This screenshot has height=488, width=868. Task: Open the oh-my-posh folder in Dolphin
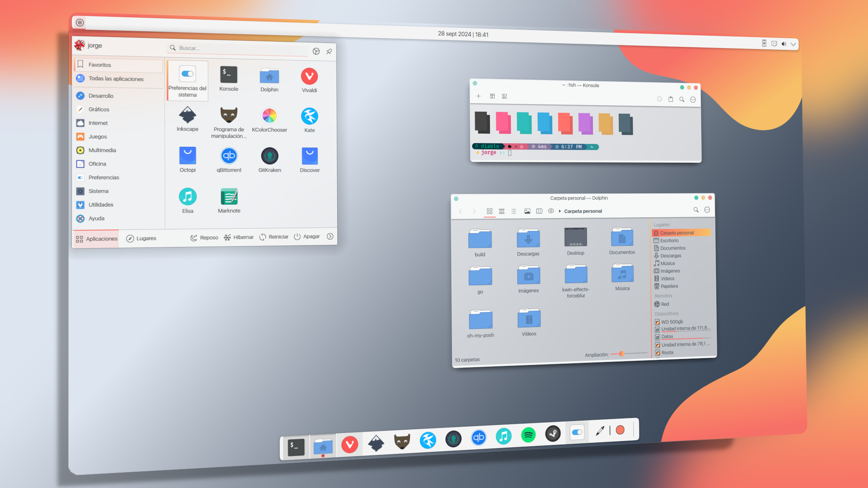[x=480, y=324]
